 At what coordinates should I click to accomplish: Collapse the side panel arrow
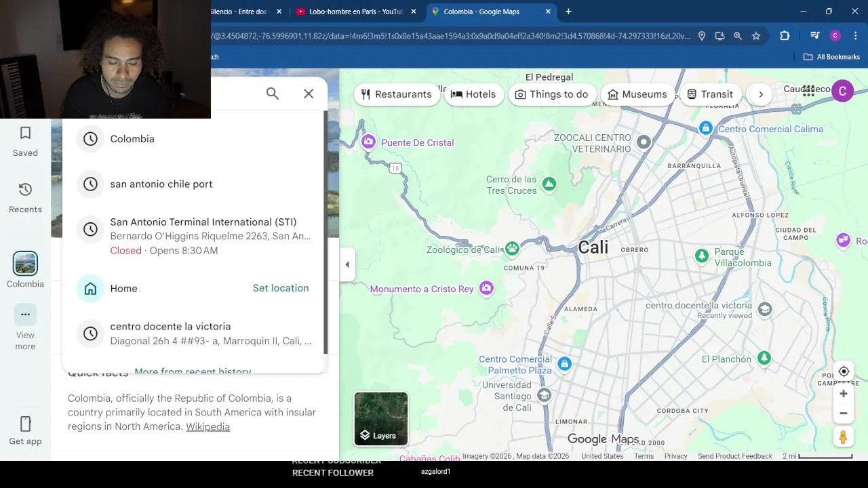(347, 264)
